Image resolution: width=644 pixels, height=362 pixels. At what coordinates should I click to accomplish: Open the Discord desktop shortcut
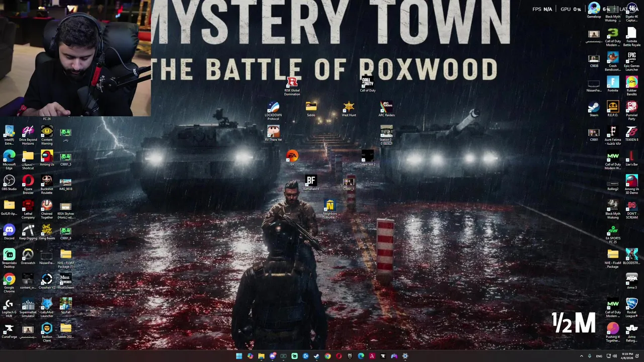point(9,233)
